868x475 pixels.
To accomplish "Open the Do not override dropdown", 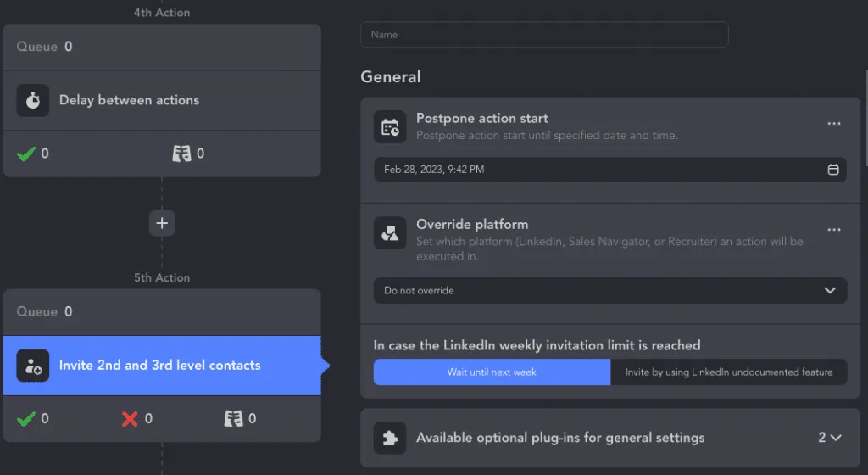I will [610, 291].
